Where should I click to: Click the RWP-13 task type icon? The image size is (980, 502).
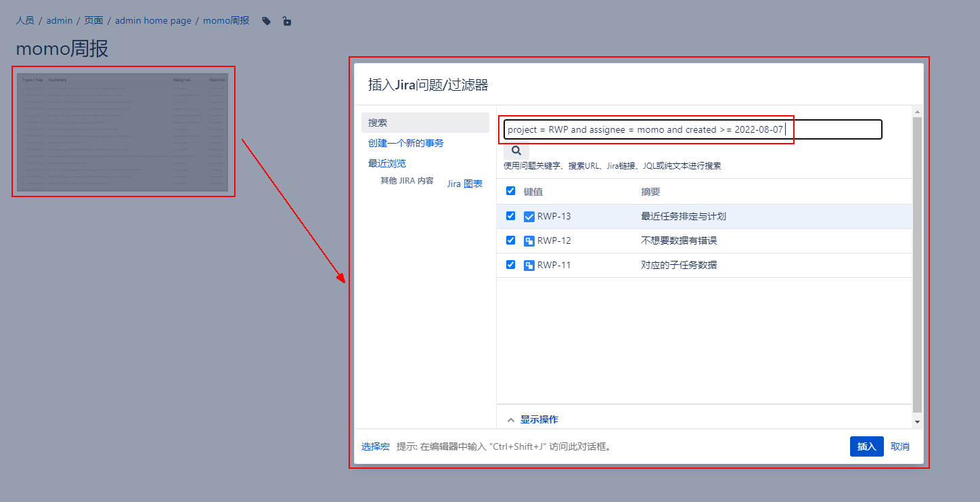(529, 217)
